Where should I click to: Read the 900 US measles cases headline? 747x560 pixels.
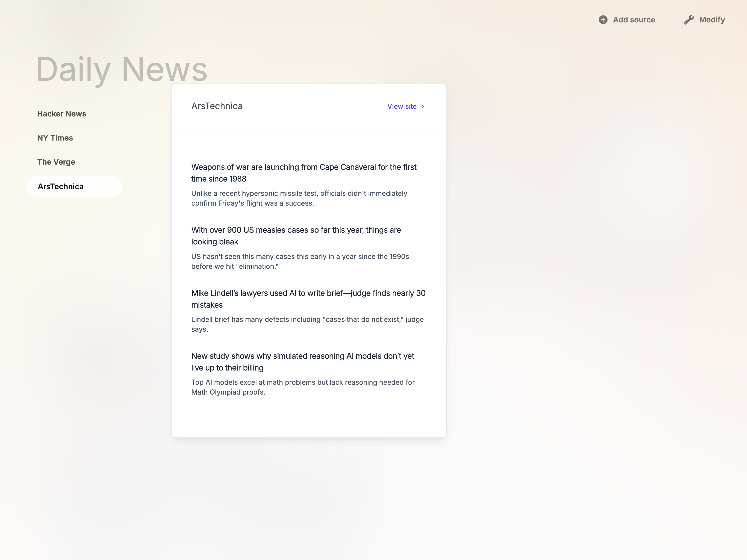click(296, 236)
